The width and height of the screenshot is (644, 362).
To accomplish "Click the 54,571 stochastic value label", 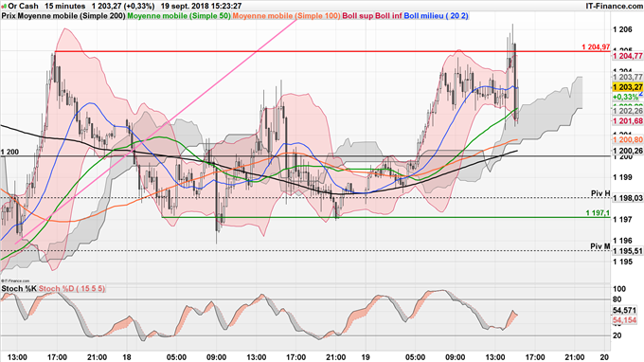I will click(x=625, y=310).
